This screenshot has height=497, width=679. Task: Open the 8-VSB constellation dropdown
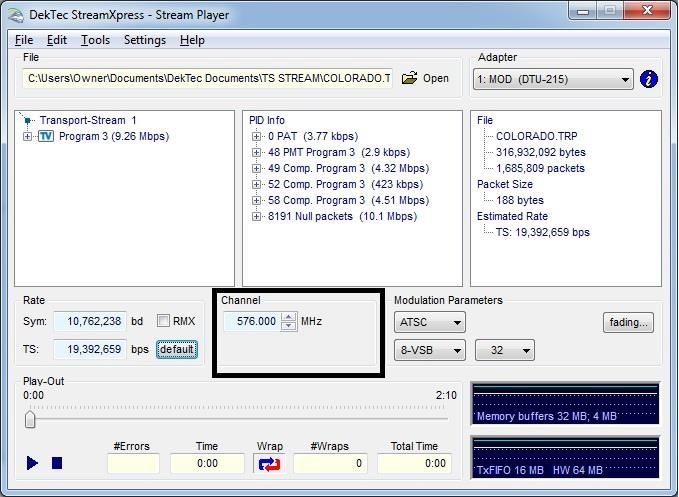(x=430, y=350)
